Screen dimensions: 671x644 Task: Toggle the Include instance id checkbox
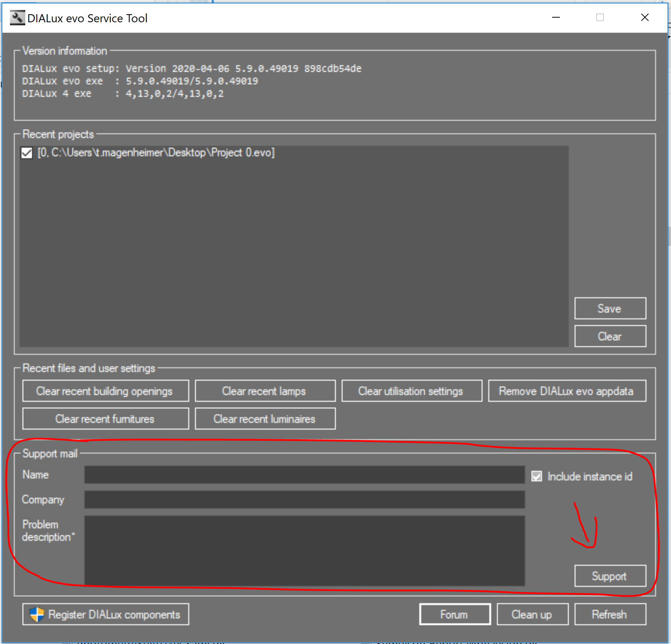[x=536, y=476]
